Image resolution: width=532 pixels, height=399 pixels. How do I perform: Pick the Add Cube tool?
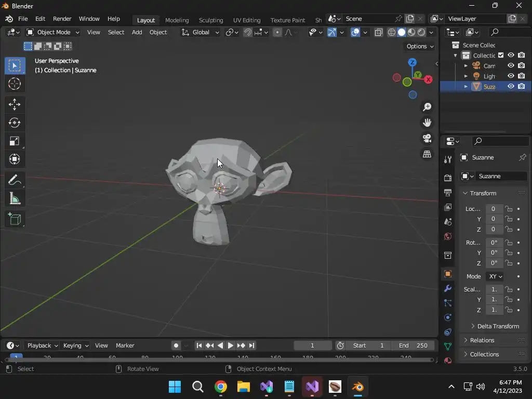coord(15,219)
